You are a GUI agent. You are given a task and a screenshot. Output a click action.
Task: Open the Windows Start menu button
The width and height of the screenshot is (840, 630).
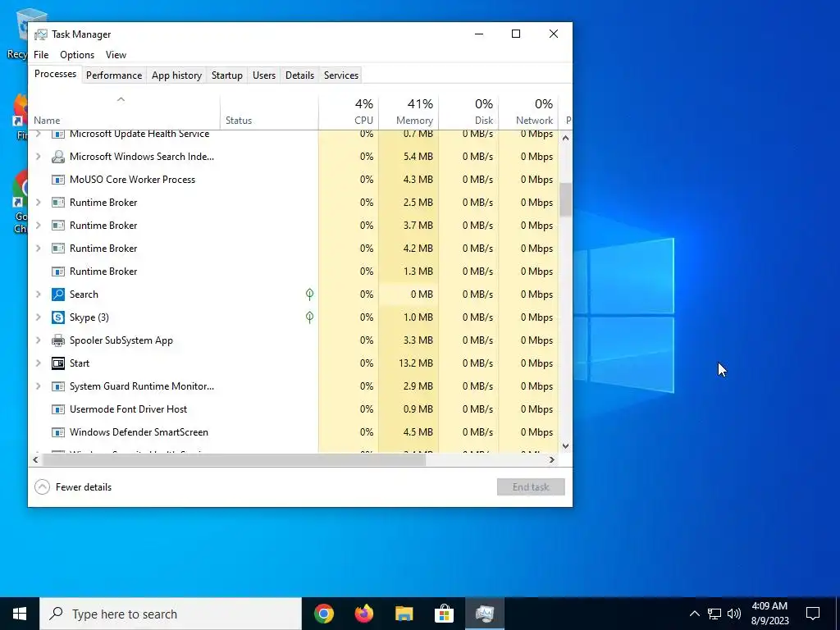click(20, 614)
